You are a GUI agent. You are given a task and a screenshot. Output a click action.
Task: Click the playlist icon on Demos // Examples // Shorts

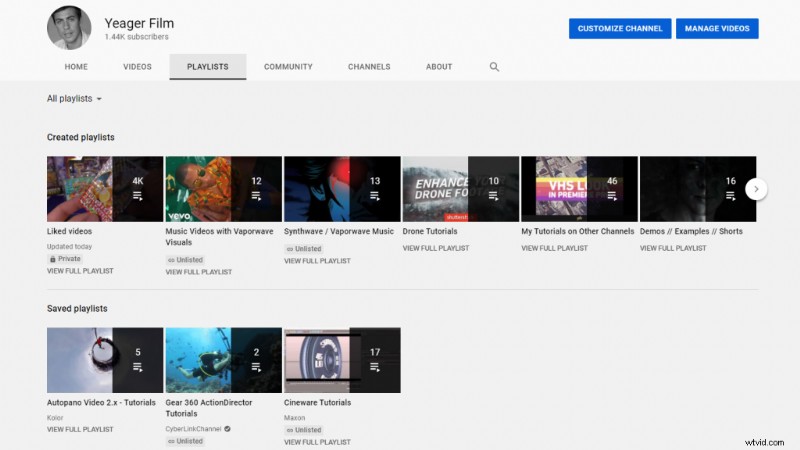(x=731, y=196)
